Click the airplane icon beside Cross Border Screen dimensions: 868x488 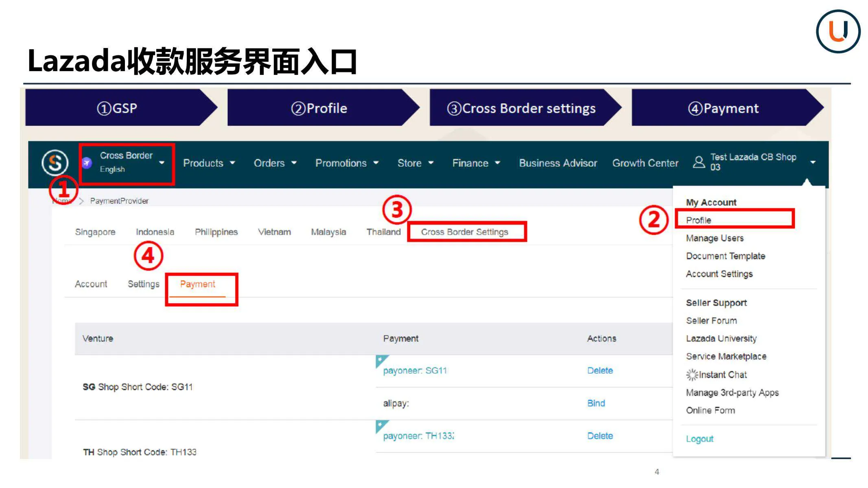[87, 162]
